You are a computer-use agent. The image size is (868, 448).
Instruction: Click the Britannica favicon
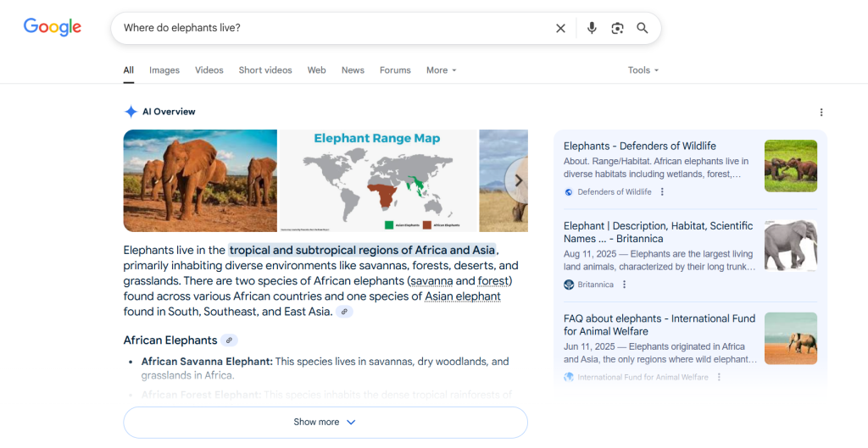click(x=569, y=285)
